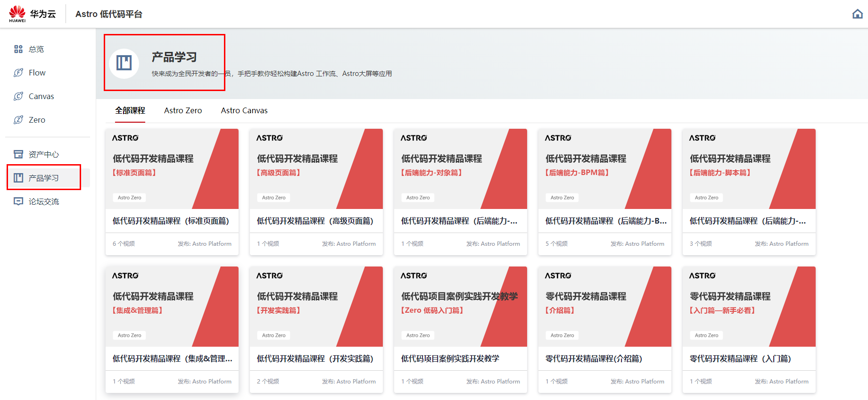The height and width of the screenshot is (400, 868).
Task: Open 论坛交流 menu item
Action: pyautogui.click(x=44, y=201)
